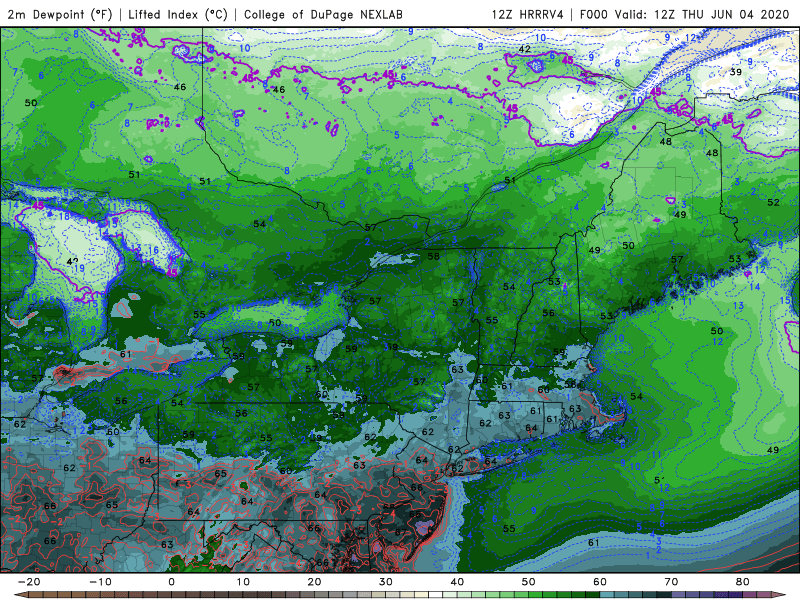Click the '80' colorbar scale label
Screen dimensions: 800x600
tap(742, 582)
